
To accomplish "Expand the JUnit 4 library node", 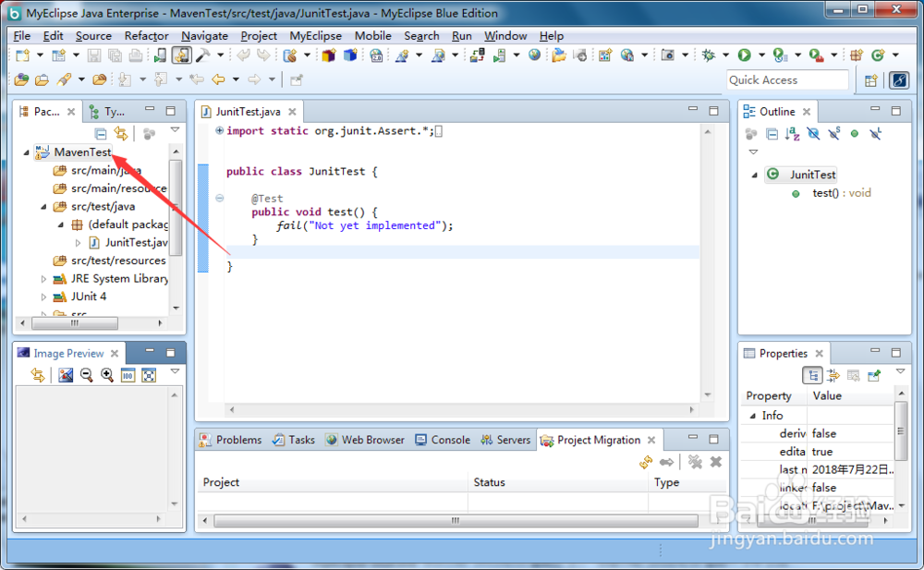I will (43, 297).
